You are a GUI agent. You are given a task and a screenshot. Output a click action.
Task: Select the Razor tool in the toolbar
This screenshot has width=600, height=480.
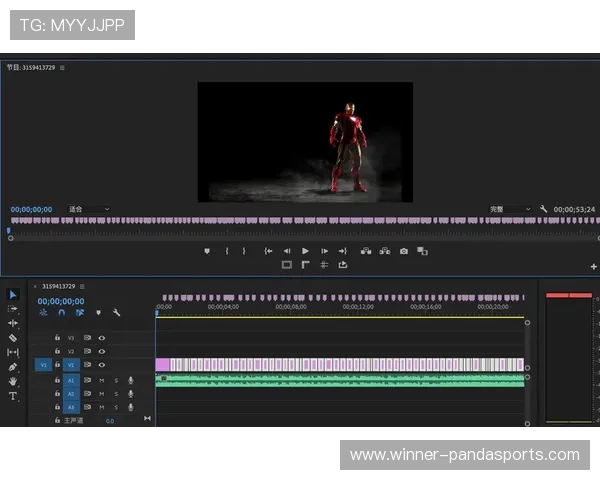pyautogui.click(x=13, y=338)
